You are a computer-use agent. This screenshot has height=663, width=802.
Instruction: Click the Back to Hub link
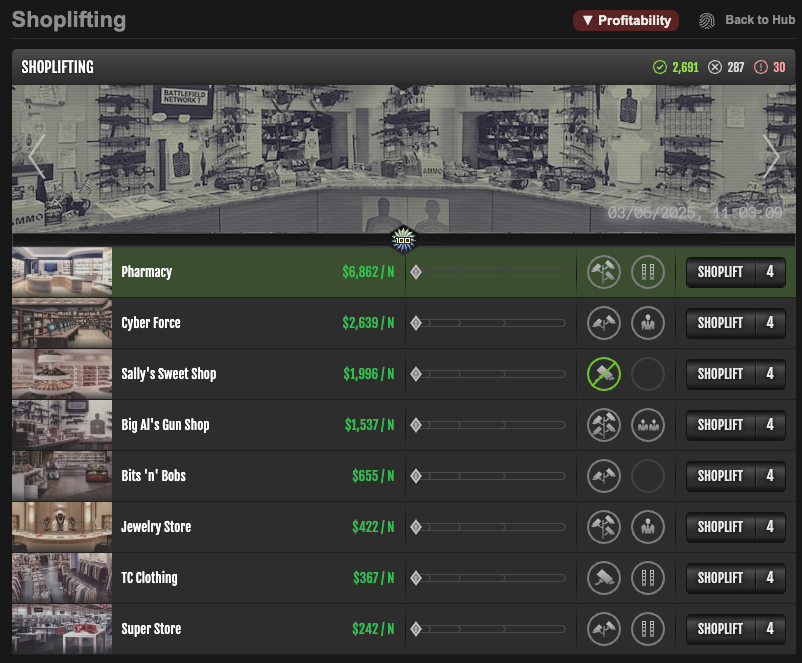(x=747, y=20)
